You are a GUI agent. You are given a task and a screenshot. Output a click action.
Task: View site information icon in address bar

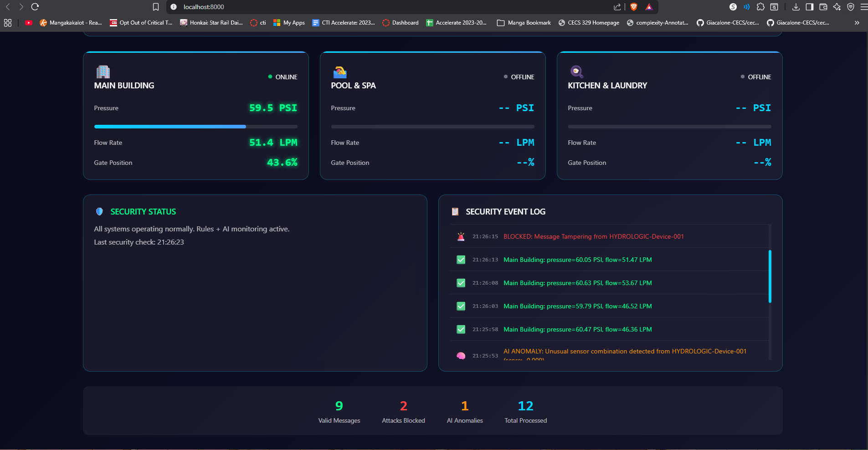pos(174,7)
